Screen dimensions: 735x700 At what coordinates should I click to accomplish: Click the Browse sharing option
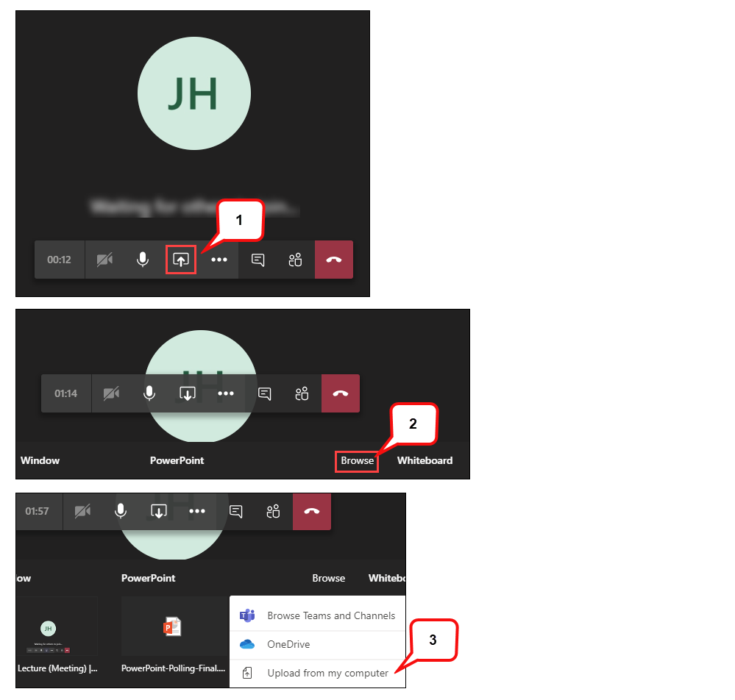click(357, 461)
